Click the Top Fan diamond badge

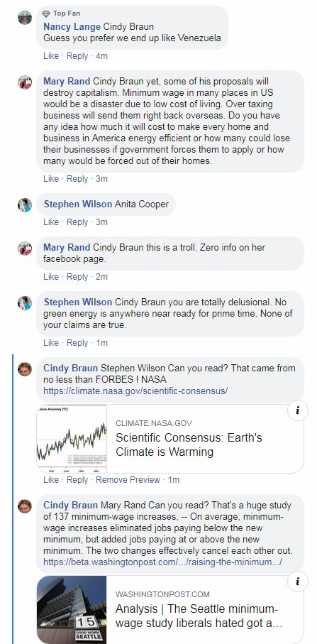pyautogui.click(x=46, y=13)
